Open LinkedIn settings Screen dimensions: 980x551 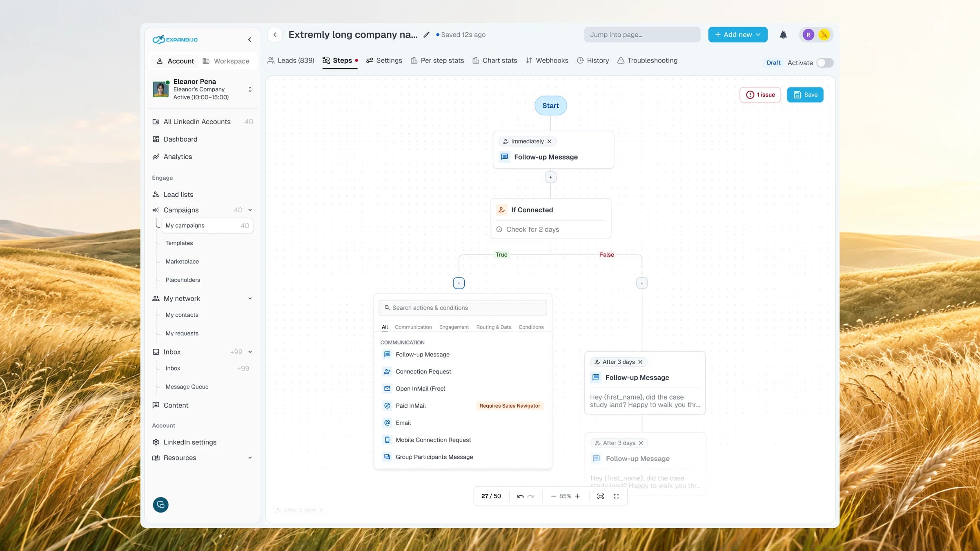point(190,442)
